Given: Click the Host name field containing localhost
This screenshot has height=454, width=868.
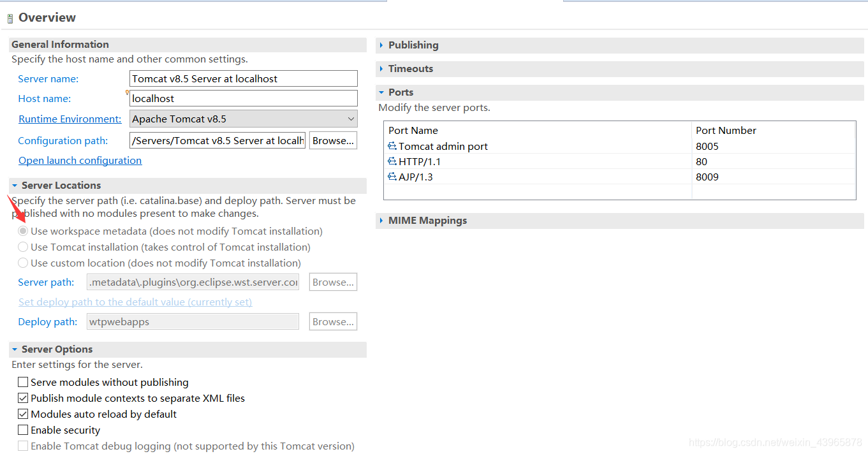Looking at the screenshot, I should 243,98.
